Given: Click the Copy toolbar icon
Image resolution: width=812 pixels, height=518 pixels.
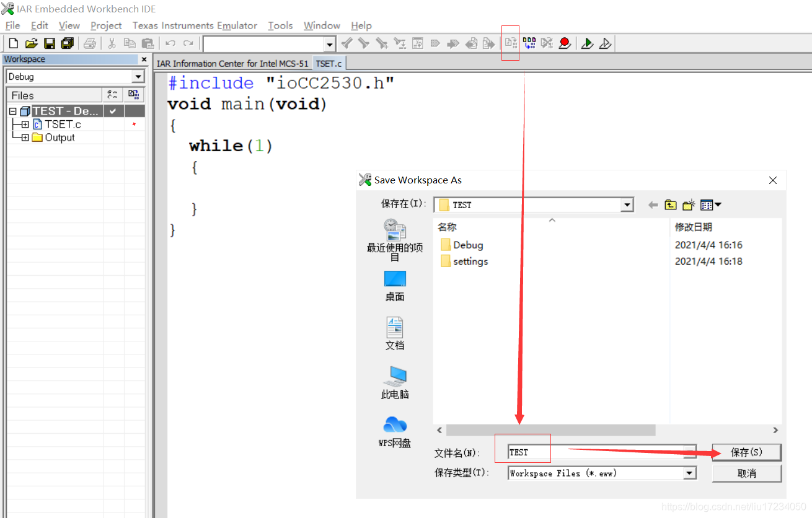Looking at the screenshot, I should [x=130, y=43].
